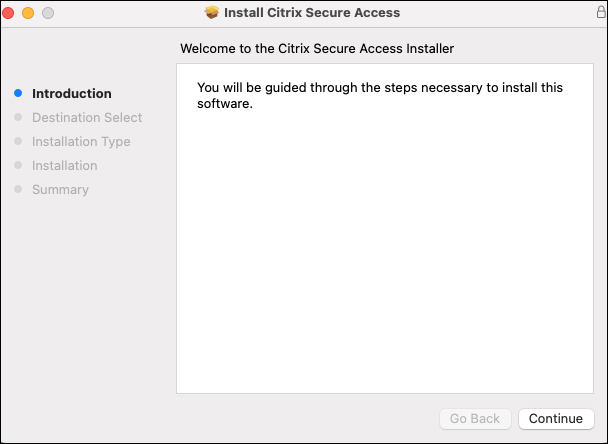Choose the Installation Type step label
This screenshot has width=608, height=444.
tap(81, 141)
